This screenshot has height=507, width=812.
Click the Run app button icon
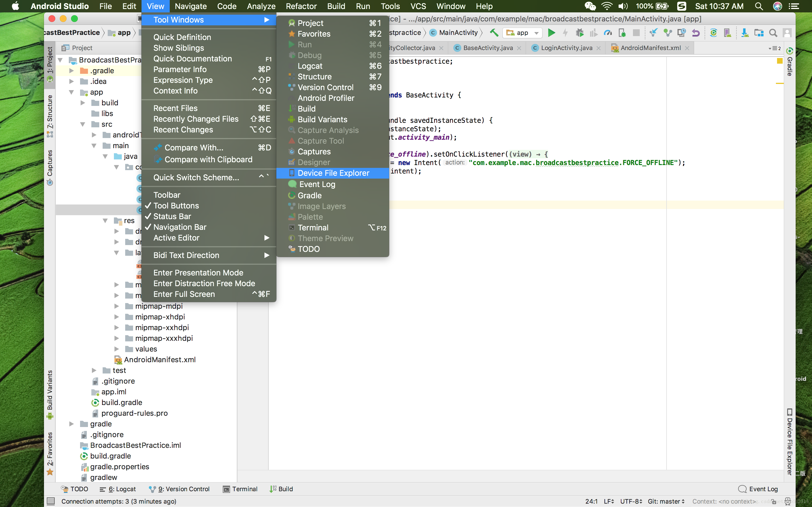point(552,33)
